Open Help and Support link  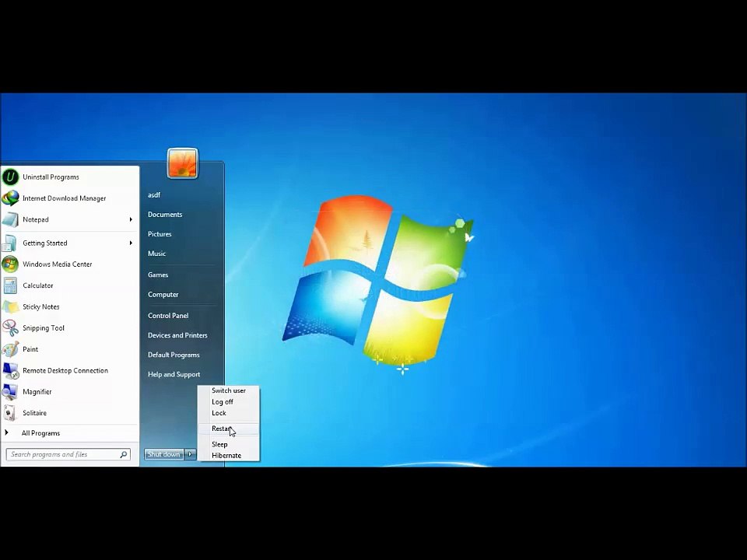[x=174, y=374]
